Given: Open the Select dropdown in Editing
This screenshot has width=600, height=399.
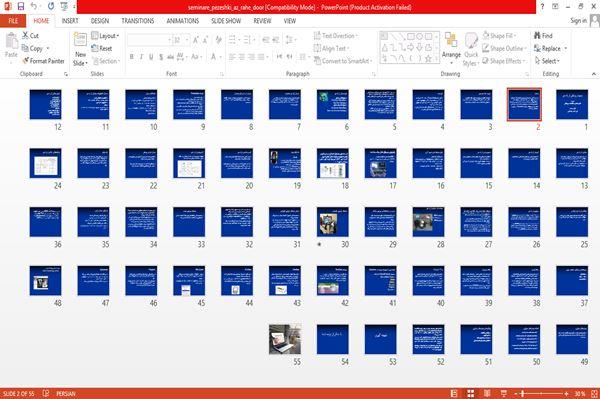Looking at the screenshot, I should (547, 61).
